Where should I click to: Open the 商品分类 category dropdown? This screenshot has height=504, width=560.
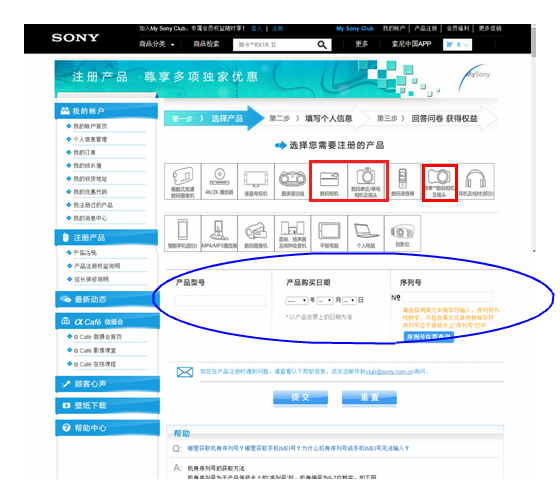click(x=156, y=44)
